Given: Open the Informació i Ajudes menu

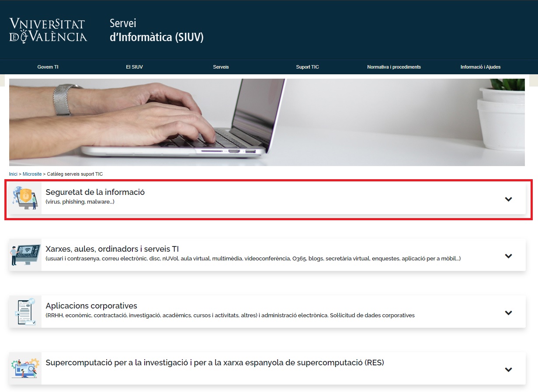Looking at the screenshot, I should tap(480, 67).
